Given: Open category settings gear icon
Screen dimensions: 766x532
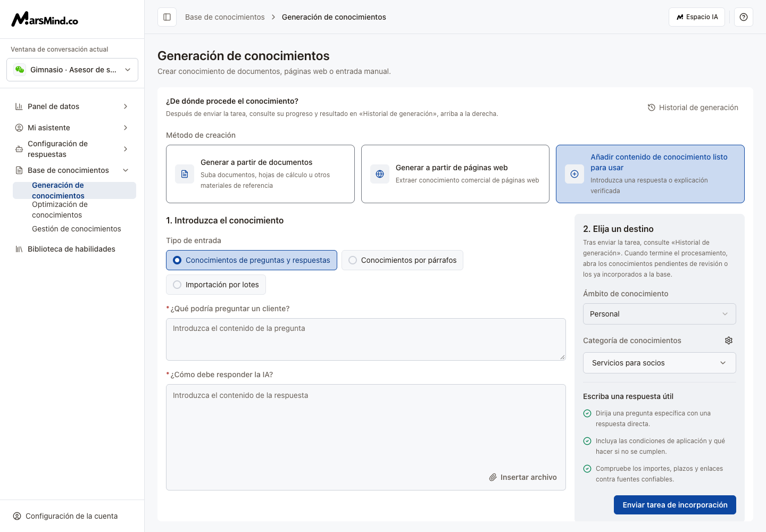Looking at the screenshot, I should pos(729,340).
